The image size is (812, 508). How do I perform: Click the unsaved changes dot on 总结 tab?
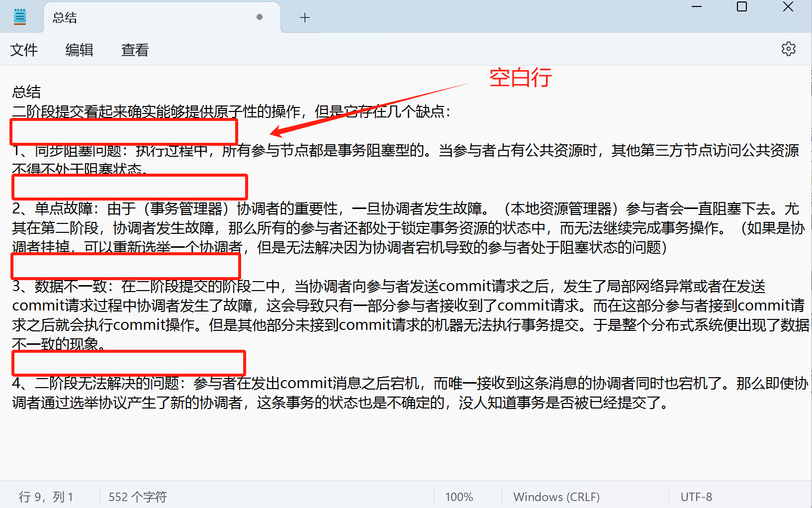259,16
